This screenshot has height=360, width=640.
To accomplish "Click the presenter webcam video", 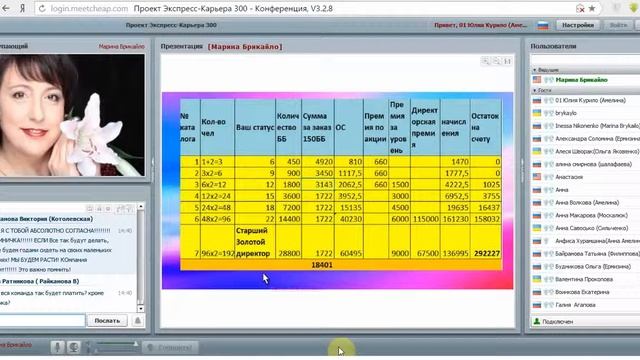I will pyautogui.click(x=72, y=115).
